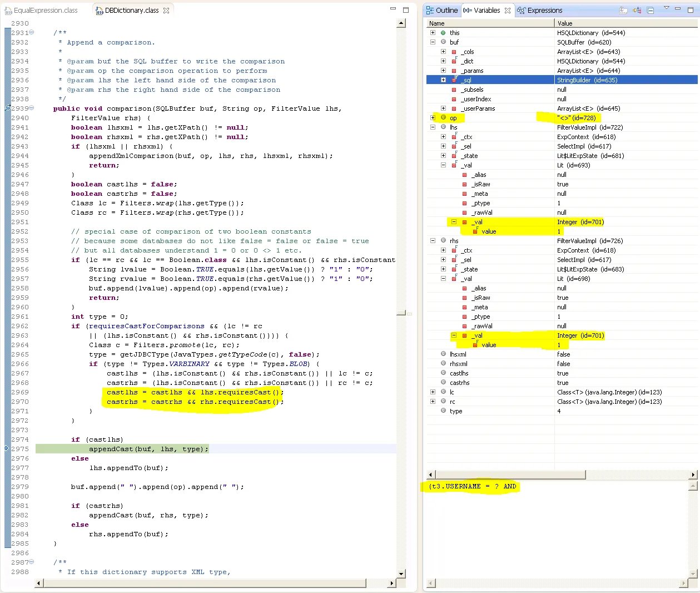
Task: Click right arrow of Variables horizontal scrollbar
Action: 693,475
